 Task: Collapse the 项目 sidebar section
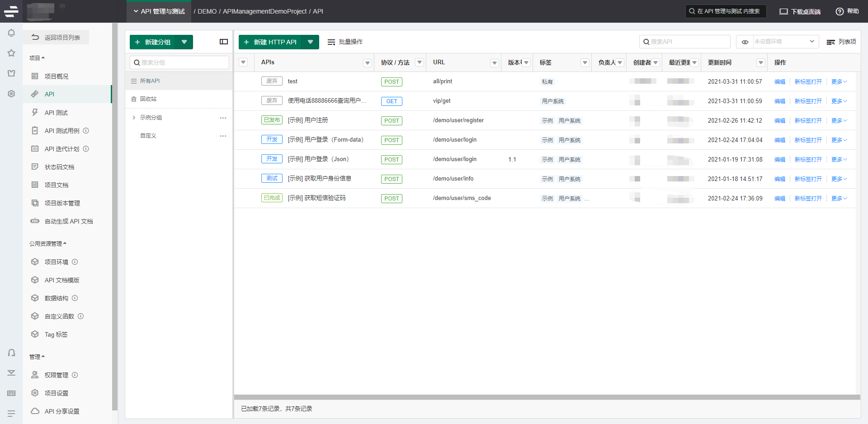pos(37,58)
